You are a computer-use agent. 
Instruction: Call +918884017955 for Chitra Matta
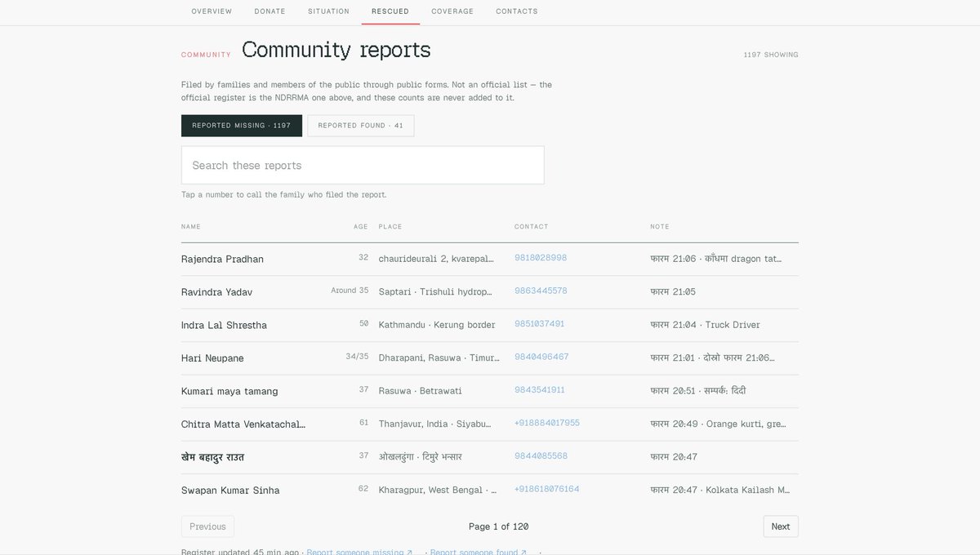pyautogui.click(x=547, y=423)
